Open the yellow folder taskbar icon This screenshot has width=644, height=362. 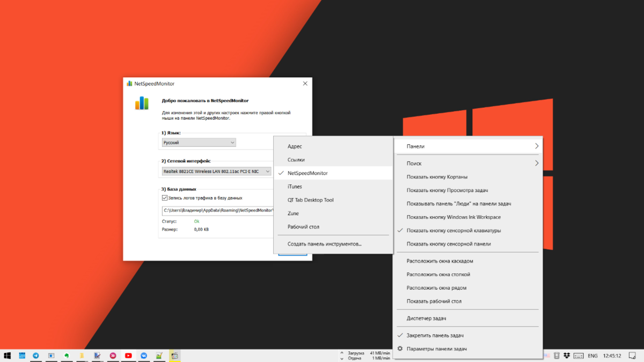(82, 356)
